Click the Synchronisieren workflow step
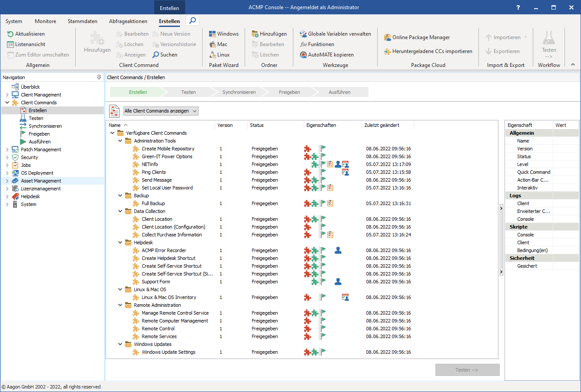Image resolution: width=581 pixels, height=392 pixels. (x=239, y=92)
